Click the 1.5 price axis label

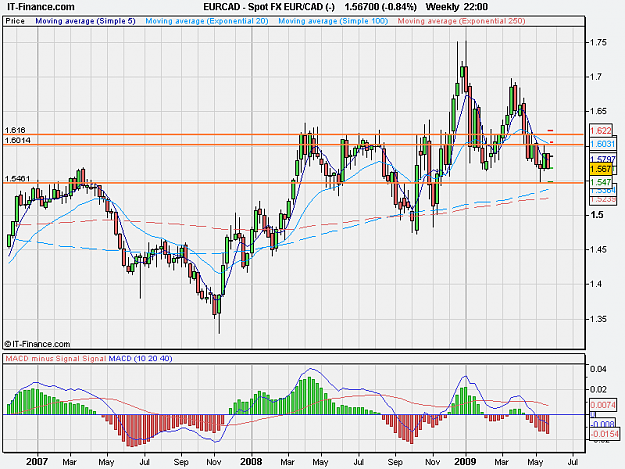point(596,215)
